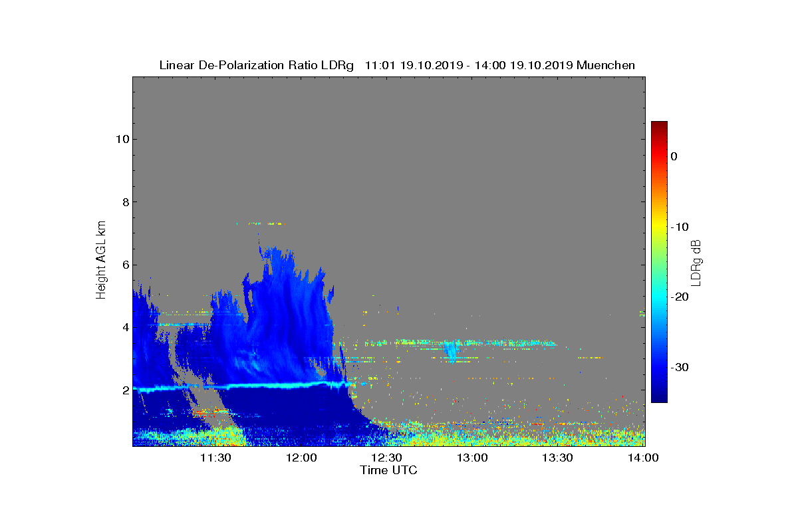
Task: Click the height tick label 4
Action: (x=124, y=327)
